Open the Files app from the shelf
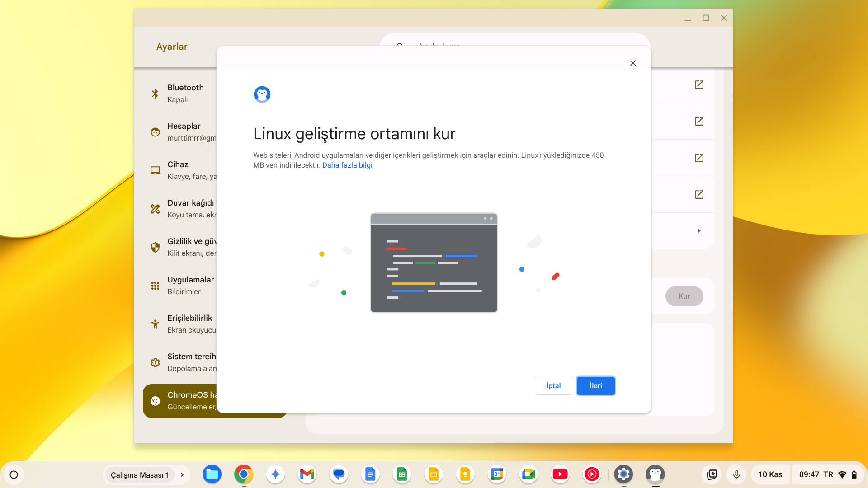 (212, 474)
